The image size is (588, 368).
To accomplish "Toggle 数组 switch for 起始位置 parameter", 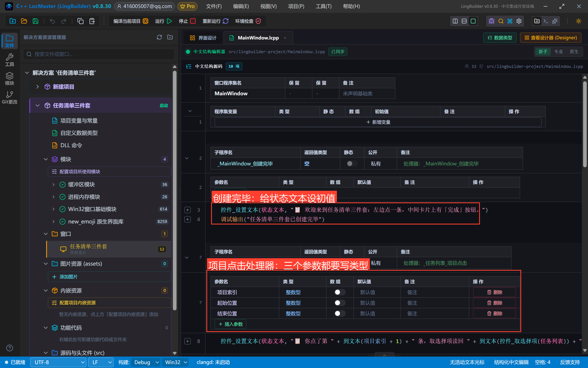I will (340, 303).
